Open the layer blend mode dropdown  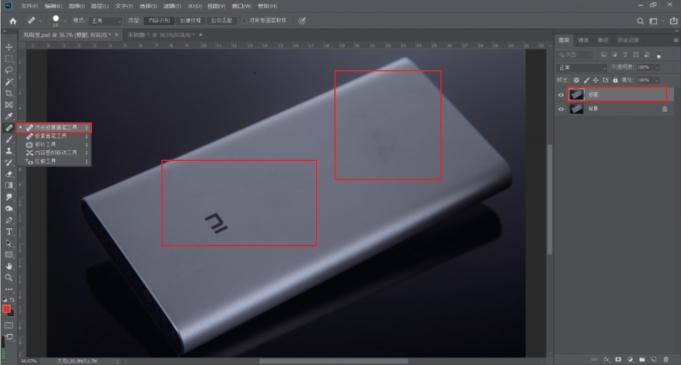[x=582, y=68]
